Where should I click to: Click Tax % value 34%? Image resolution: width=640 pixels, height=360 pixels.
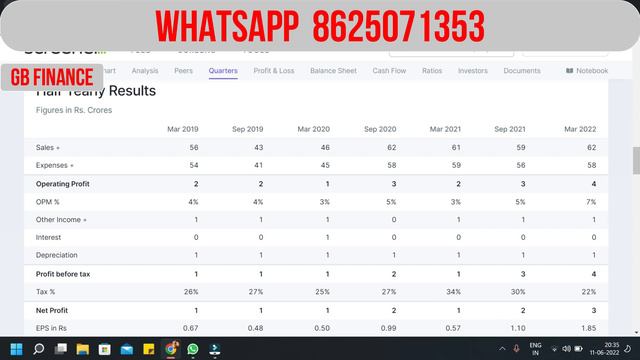(453, 292)
